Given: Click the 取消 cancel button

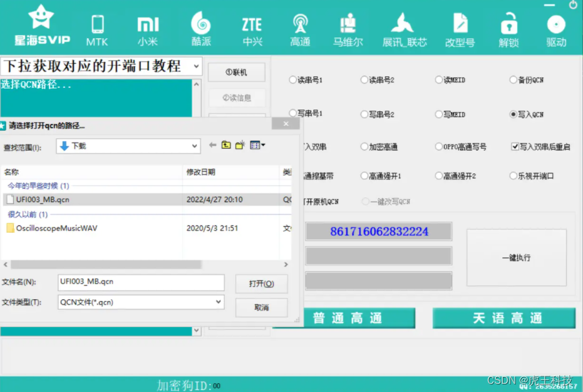Looking at the screenshot, I should (261, 307).
